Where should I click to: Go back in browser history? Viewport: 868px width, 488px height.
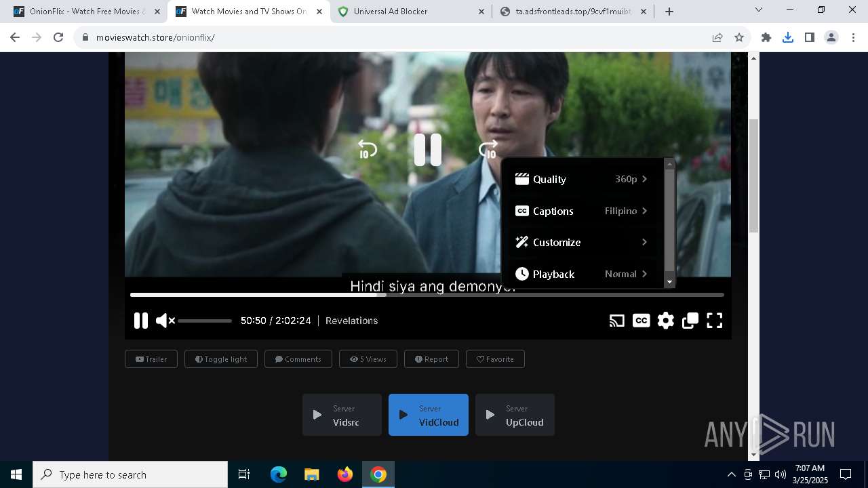pyautogui.click(x=15, y=37)
